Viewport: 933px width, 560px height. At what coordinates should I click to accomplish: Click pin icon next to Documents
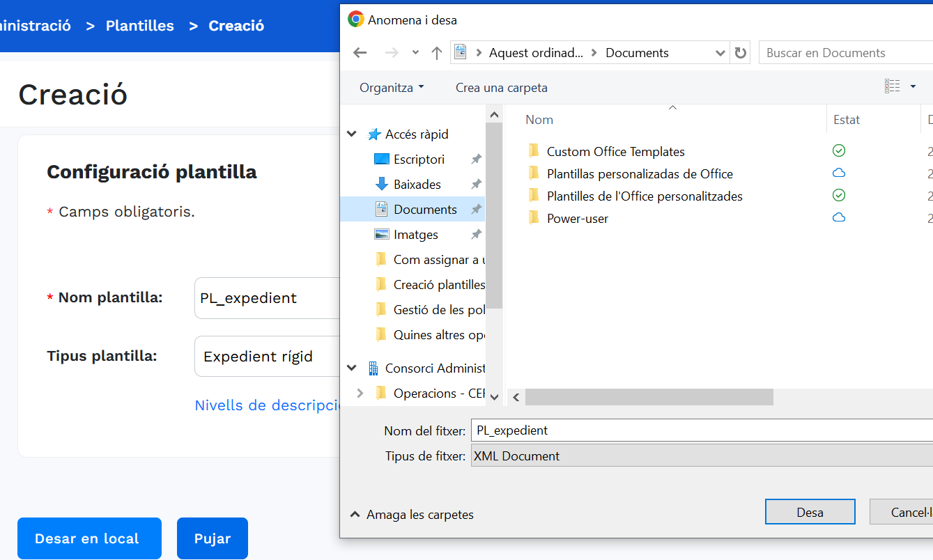pos(476,210)
